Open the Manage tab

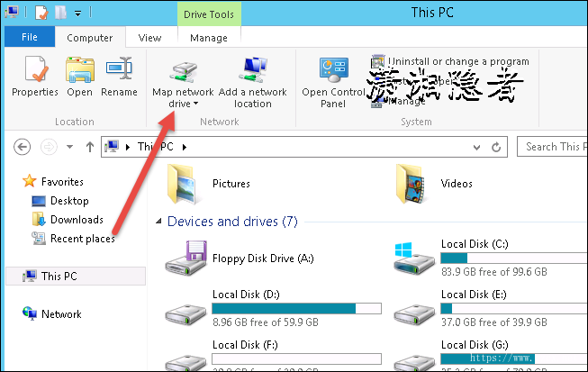point(209,38)
